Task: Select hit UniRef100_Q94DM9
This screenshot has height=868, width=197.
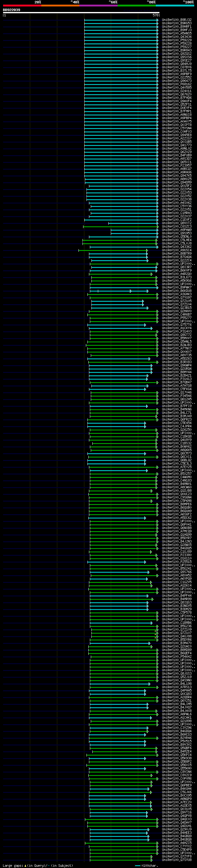Action: (177, 182)
